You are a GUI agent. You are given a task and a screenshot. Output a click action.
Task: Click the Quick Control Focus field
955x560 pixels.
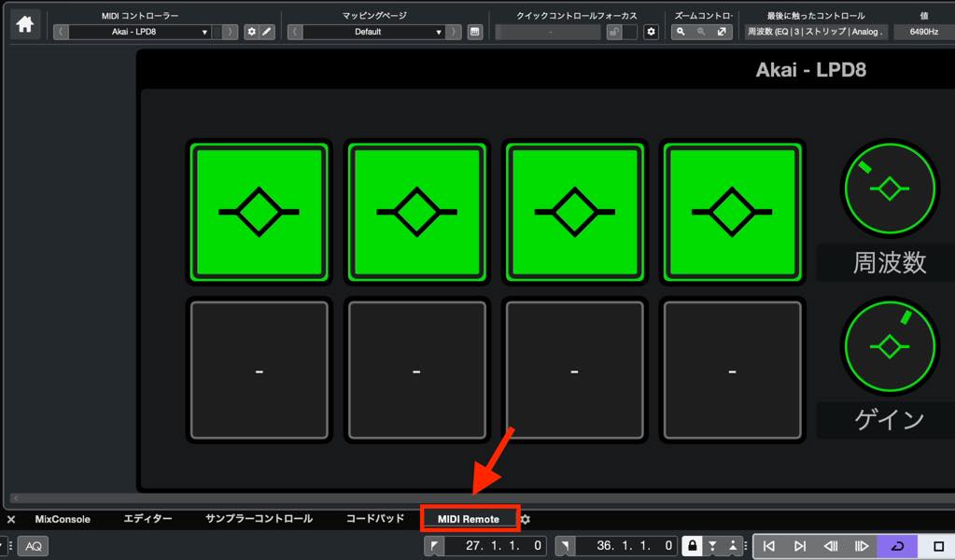548,32
